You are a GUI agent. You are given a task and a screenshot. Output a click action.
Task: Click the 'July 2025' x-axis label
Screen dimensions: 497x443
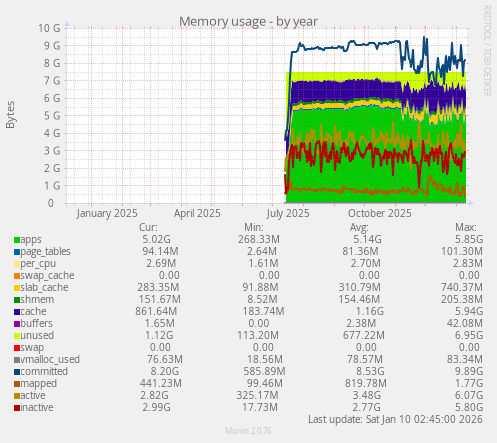click(288, 213)
